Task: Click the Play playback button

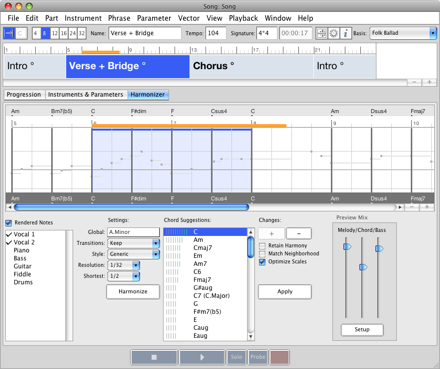Action: (202, 357)
